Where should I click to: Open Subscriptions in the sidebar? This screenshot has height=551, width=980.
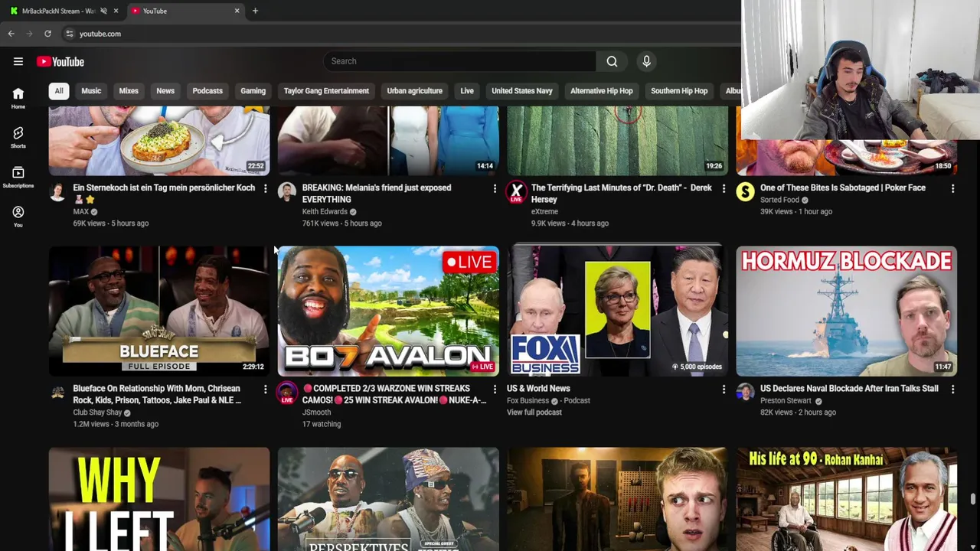coord(18,178)
